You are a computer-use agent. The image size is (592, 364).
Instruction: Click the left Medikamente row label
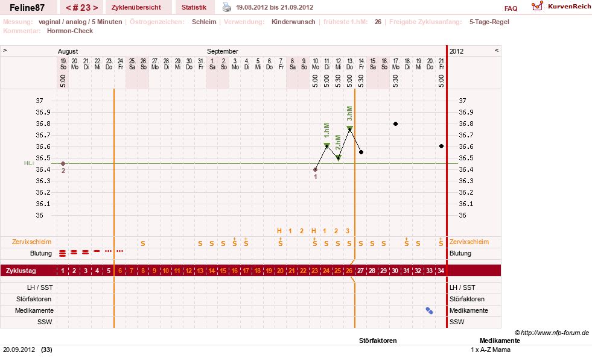[x=34, y=310]
